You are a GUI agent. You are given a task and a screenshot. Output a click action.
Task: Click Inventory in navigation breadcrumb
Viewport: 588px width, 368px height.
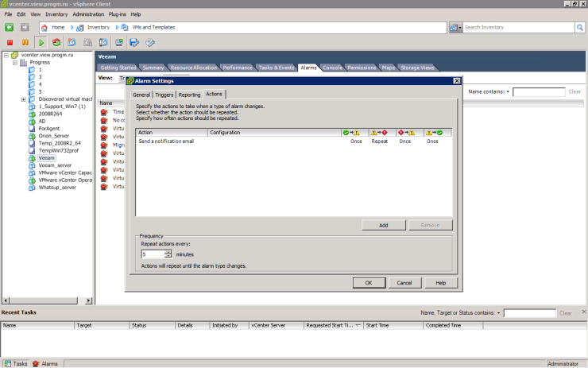coord(99,27)
